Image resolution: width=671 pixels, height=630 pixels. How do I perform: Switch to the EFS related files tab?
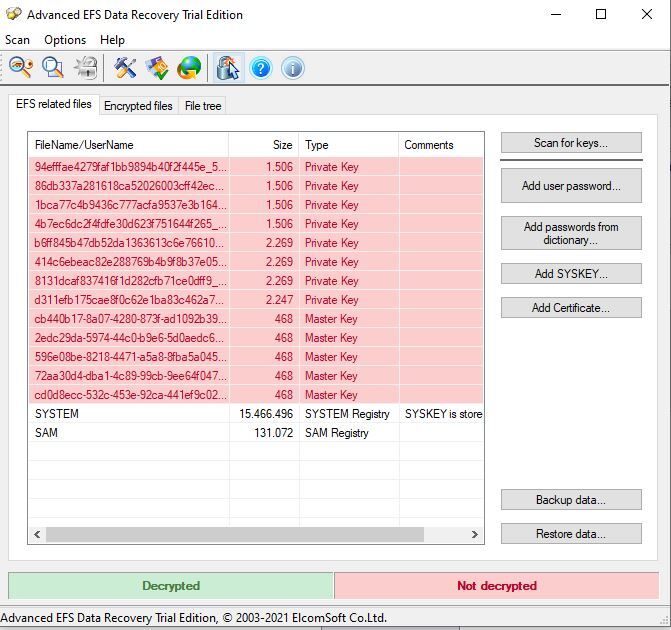tap(53, 104)
